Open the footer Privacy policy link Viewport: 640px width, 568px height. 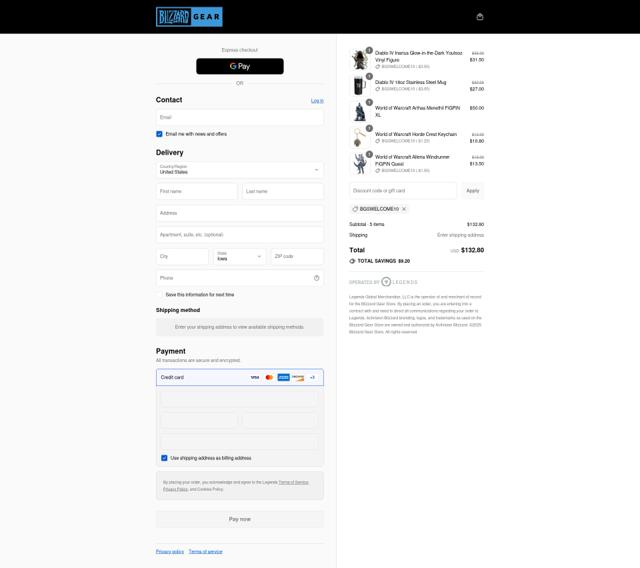pos(170,552)
